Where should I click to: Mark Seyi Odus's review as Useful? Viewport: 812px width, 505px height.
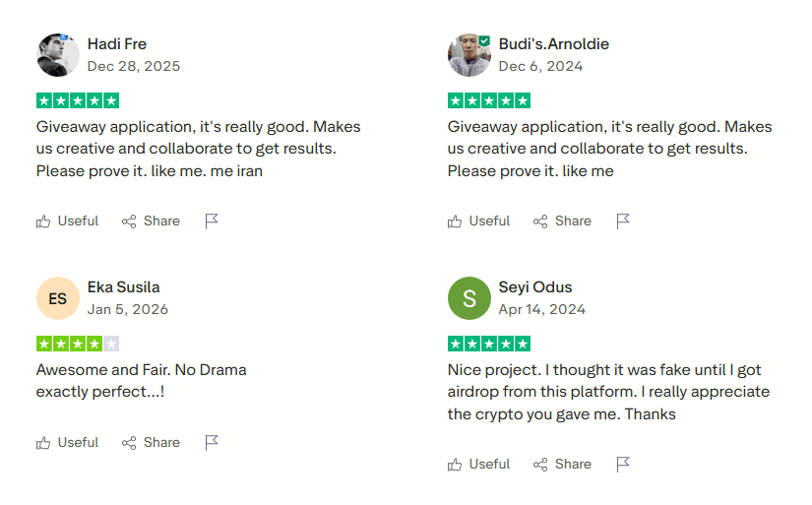pos(479,465)
